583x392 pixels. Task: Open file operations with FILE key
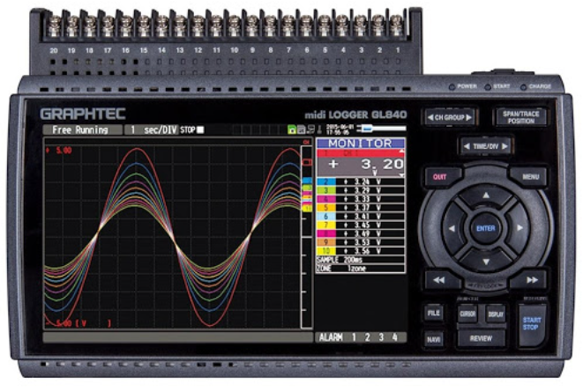[x=434, y=313]
